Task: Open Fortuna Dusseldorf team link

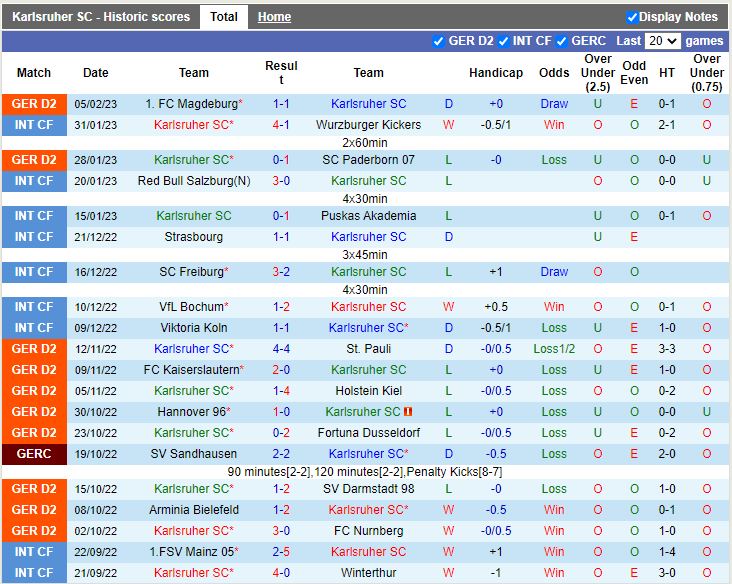Action: [x=368, y=433]
